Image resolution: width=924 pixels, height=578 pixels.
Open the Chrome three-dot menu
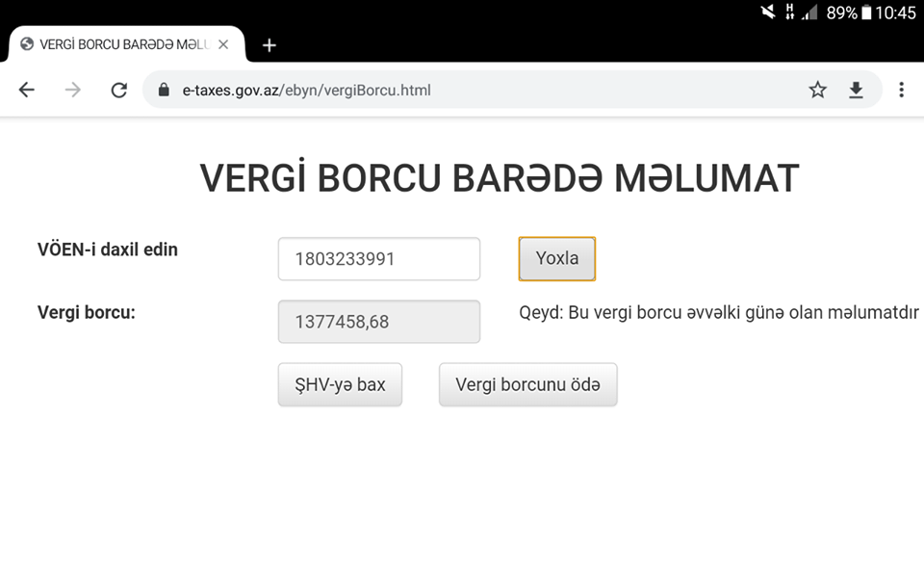tap(902, 89)
